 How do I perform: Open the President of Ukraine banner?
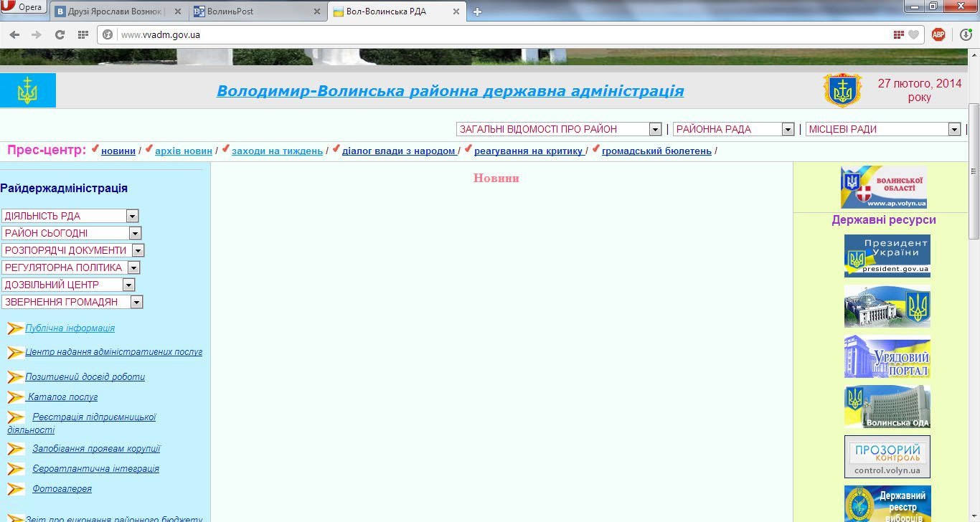tap(887, 256)
